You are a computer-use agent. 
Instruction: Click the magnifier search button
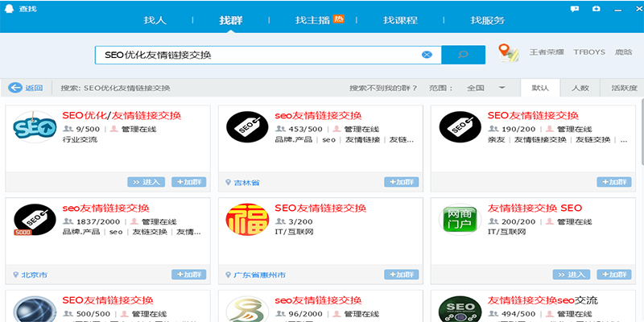tap(463, 55)
